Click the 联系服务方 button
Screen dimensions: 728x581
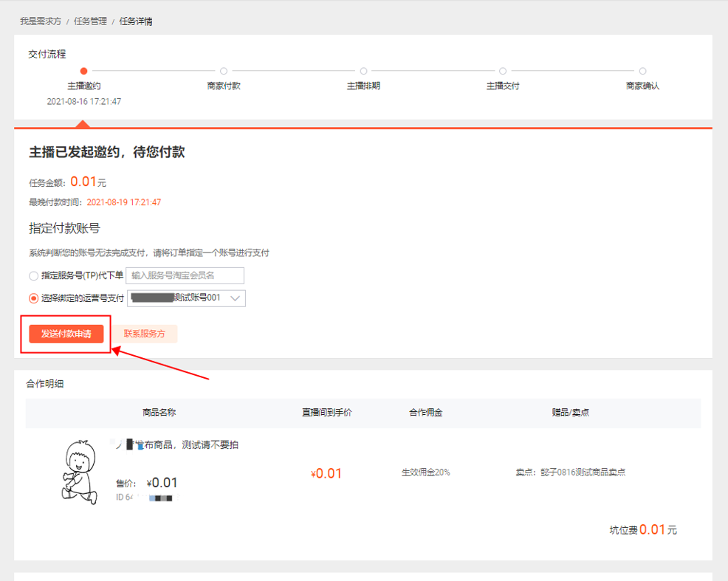[x=145, y=334]
